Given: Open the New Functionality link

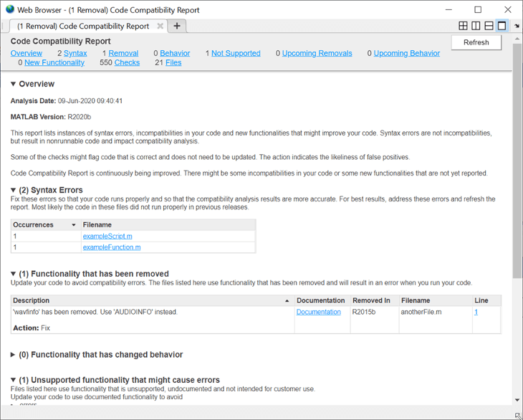Looking at the screenshot, I should 54,63.
